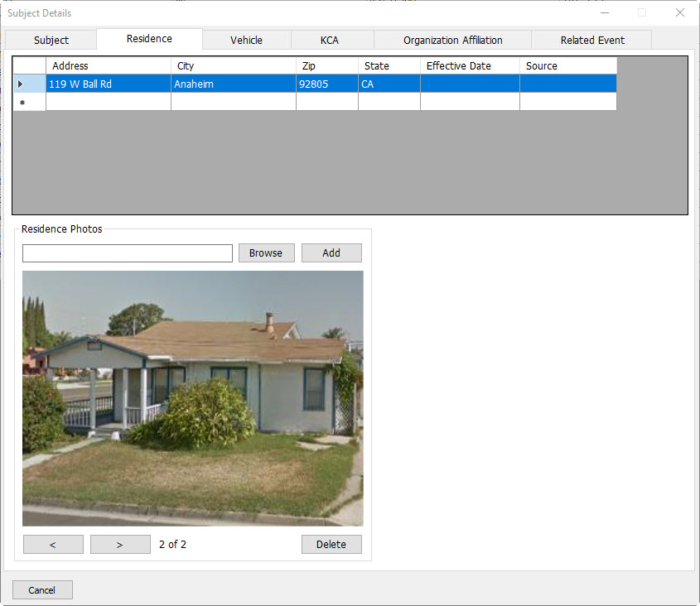Screen dimensions: 700x606
Task: Close the Subject Details window
Action: click(x=680, y=12)
